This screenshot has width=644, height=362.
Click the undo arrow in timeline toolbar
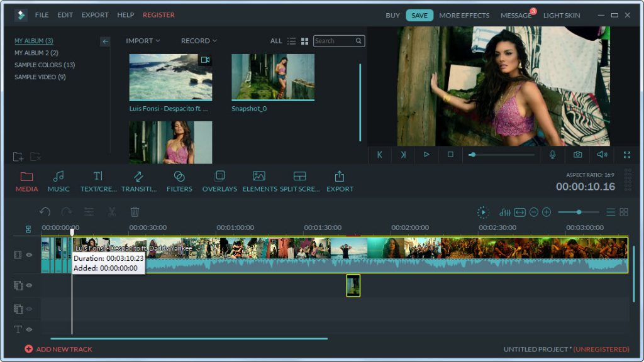point(45,212)
